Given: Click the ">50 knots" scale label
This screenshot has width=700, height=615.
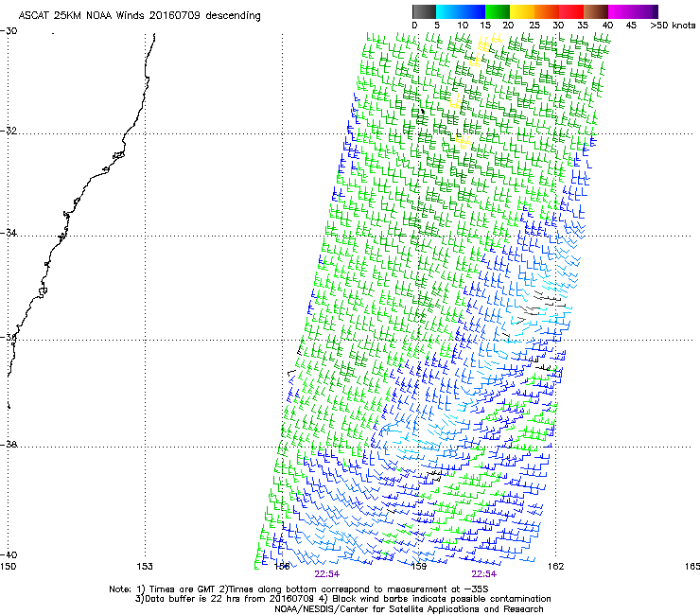Looking at the screenshot, I should tap(673, 26).
